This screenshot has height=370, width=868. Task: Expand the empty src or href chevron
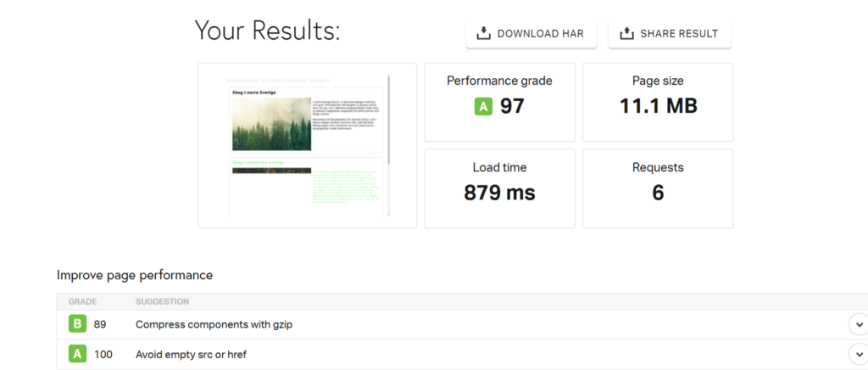tap(858, 354)
